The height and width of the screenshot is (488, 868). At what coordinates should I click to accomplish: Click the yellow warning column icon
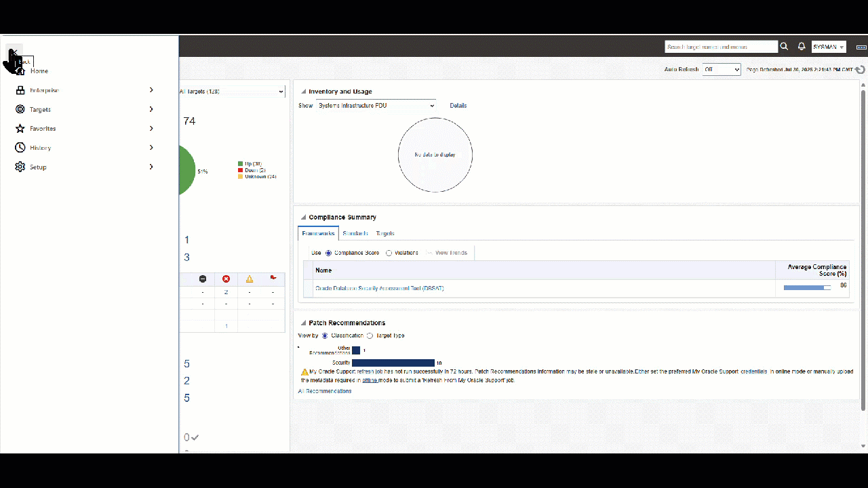(x=250, y=279)
